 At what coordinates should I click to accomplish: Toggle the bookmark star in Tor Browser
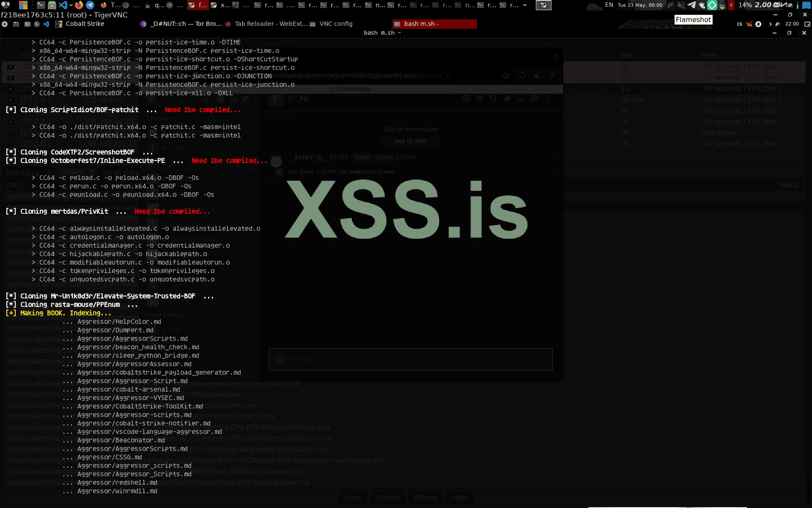click(x=506, y=75)
